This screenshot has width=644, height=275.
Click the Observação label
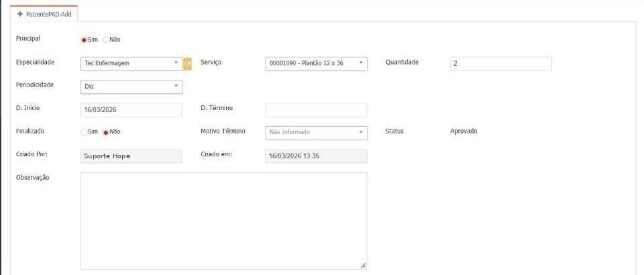(32, 177)
